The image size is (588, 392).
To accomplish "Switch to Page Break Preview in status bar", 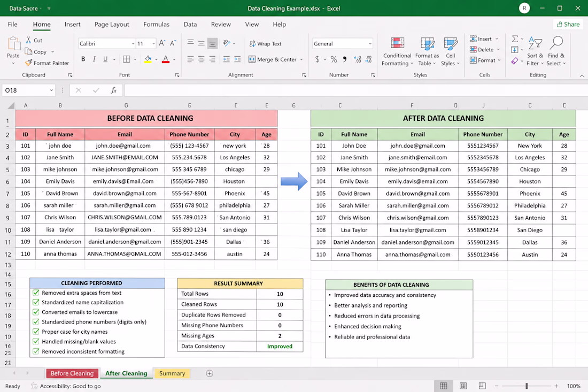I will [x=482, y=386].
